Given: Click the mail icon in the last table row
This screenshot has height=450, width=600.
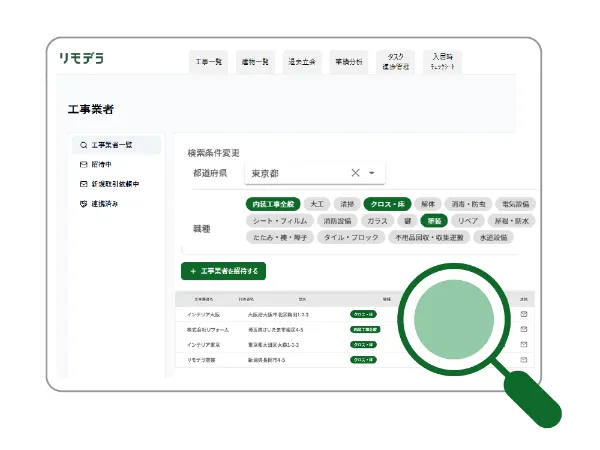Looking at the screenshot, I should (524, 360).
